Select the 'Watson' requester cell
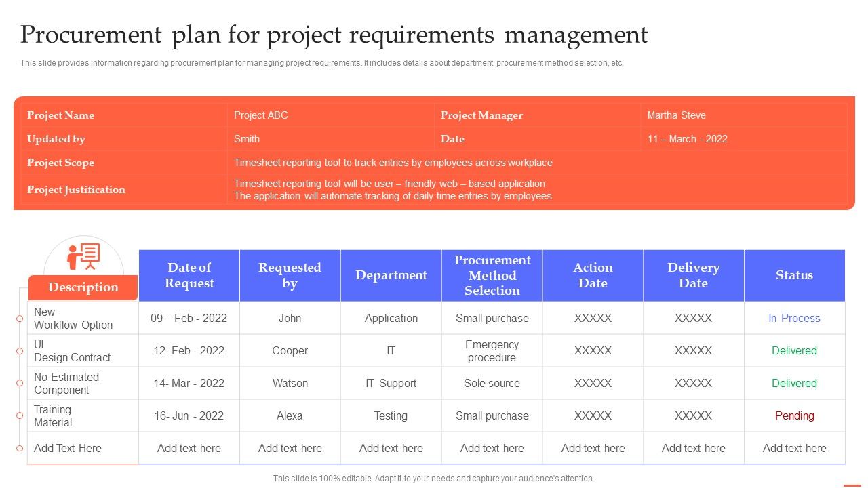Screen dimensions: 868x488 [290, 383]
